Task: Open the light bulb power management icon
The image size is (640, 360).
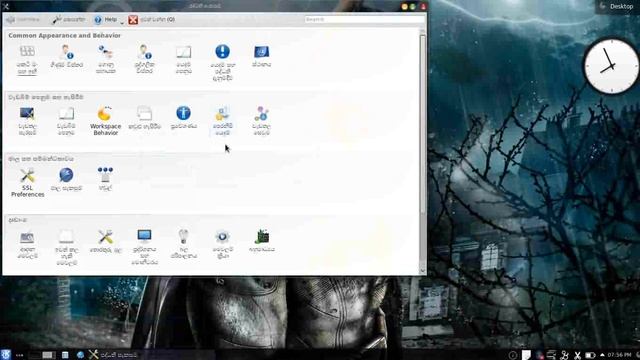Action: (x=183, y=244)
